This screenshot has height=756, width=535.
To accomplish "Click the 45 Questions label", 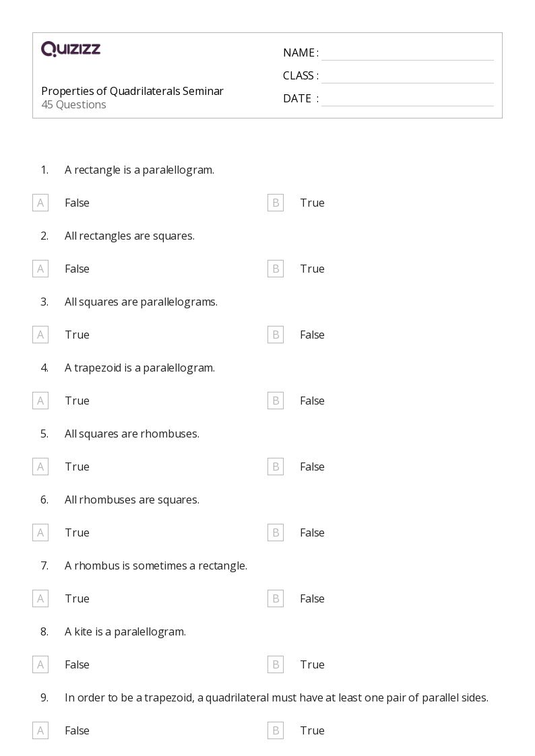I will click(x=73, y=104).
